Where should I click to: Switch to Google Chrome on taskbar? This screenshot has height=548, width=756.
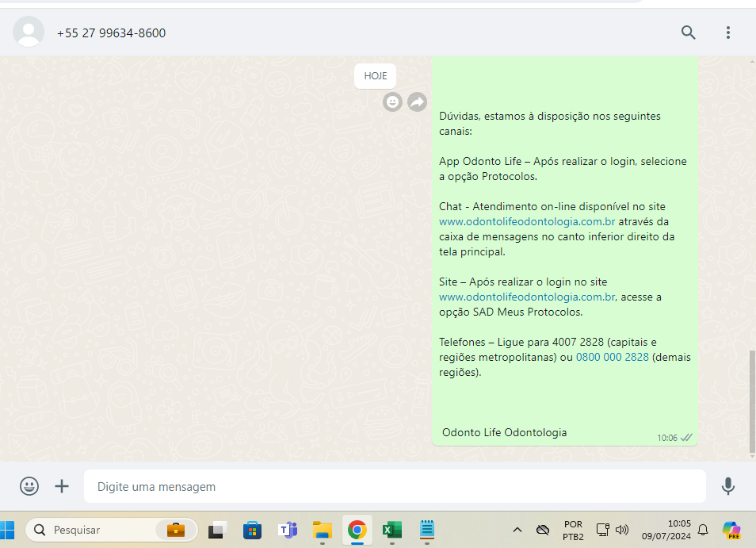(357, 530)
